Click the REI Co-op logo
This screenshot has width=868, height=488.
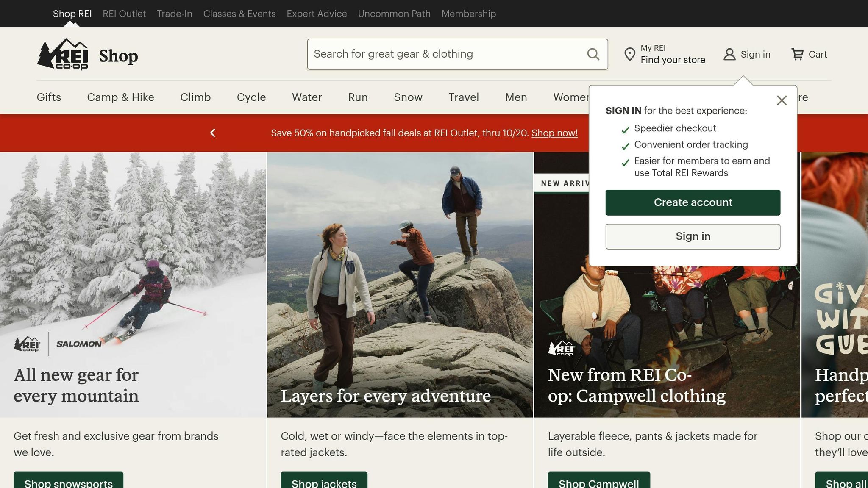click(63, 54)
